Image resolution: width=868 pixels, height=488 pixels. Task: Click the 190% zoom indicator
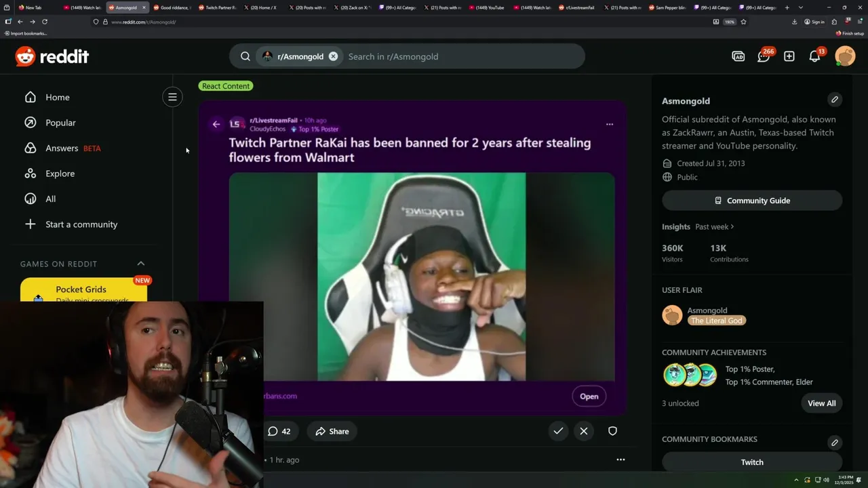[x=730, y=22]
